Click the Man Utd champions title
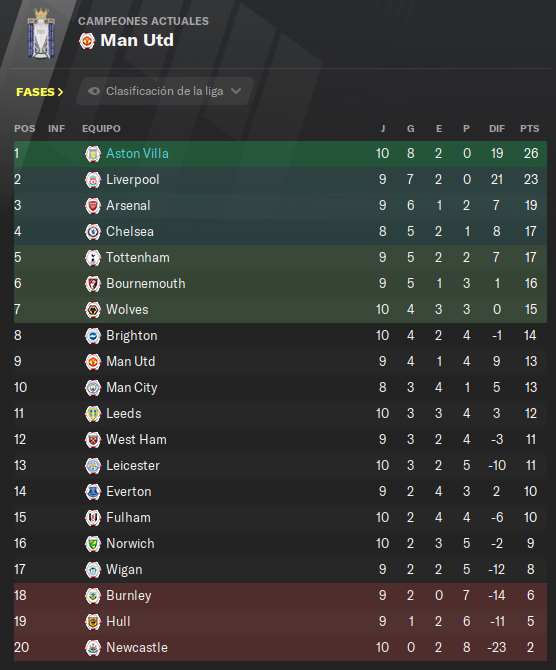This screenshot has width=556, height=670. coord(137,41)
